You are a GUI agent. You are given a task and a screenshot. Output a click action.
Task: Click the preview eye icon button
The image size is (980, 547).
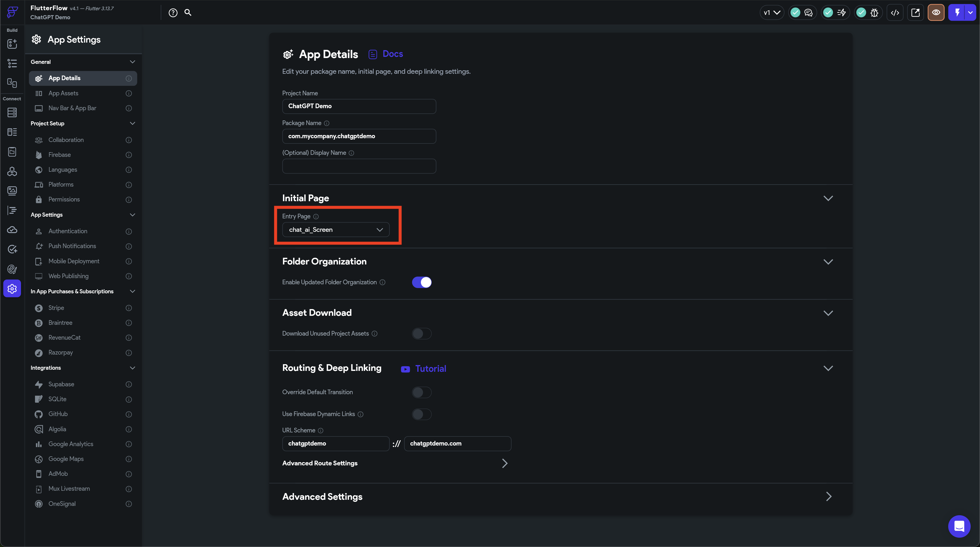coord(936,13)
